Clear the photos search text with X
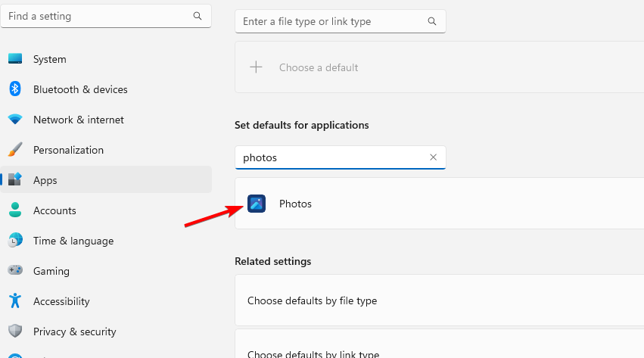The height and width of the screenshot is (358, 644). click(434, 157)
